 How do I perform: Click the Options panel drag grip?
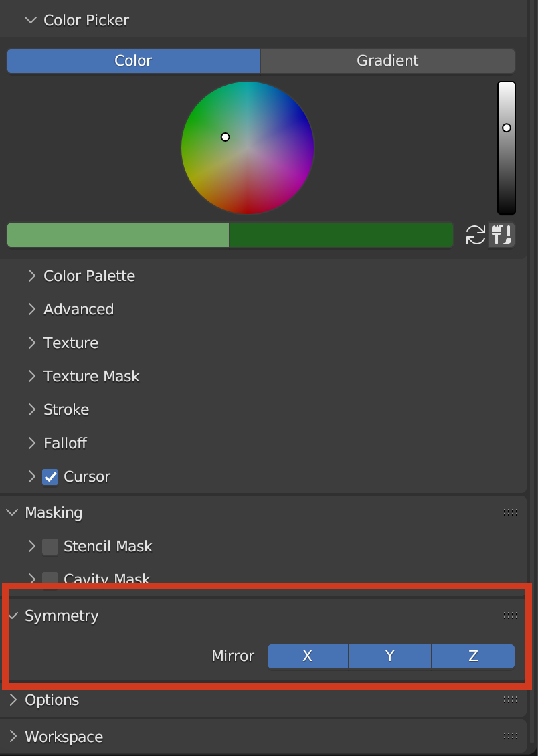(510, 700)
